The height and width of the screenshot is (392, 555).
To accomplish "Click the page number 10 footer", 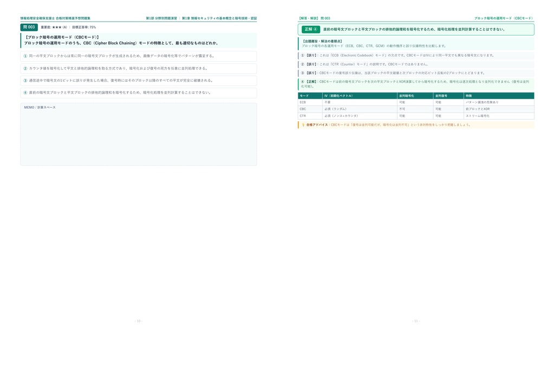I will tap(138, 321).
